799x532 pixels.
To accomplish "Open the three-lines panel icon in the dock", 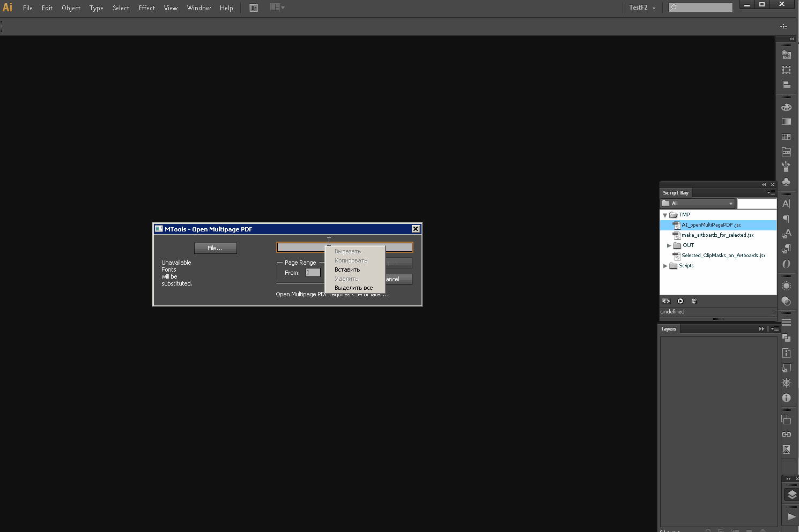I will [x=786, y=323].
